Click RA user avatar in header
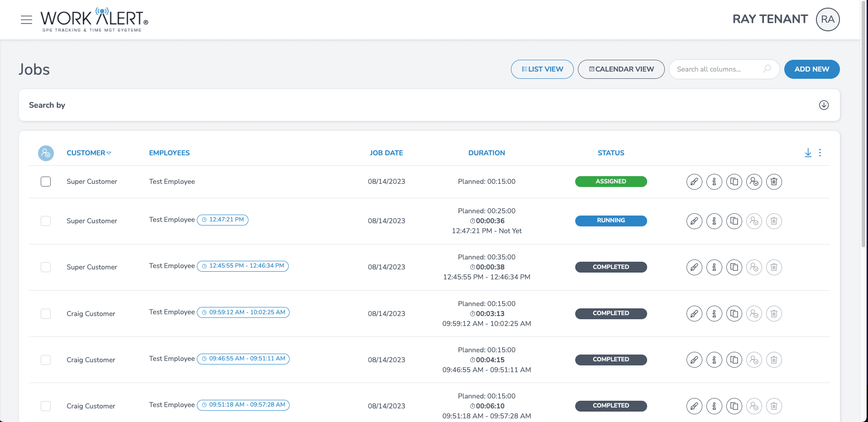This screenshot has width=868, height=422. [827, 19]
